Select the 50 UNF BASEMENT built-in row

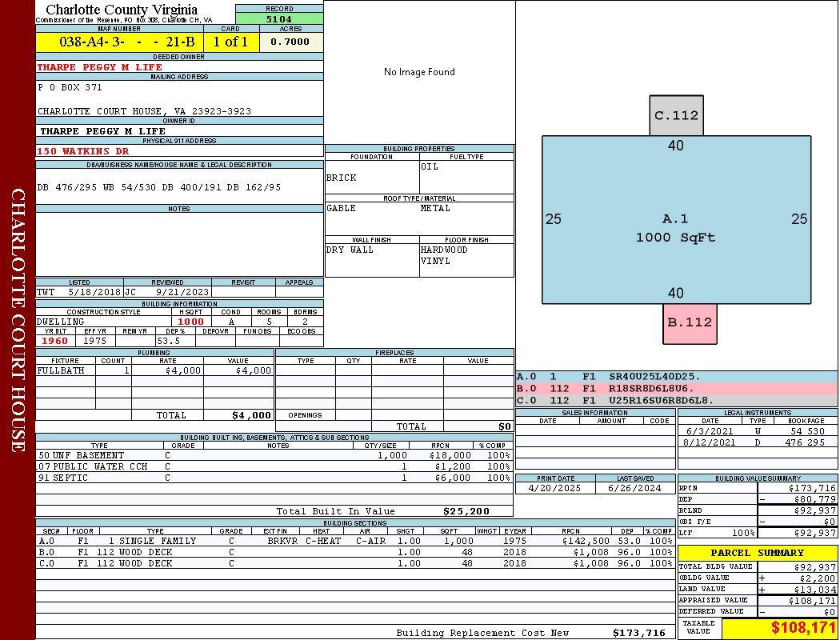coord(274,455)
